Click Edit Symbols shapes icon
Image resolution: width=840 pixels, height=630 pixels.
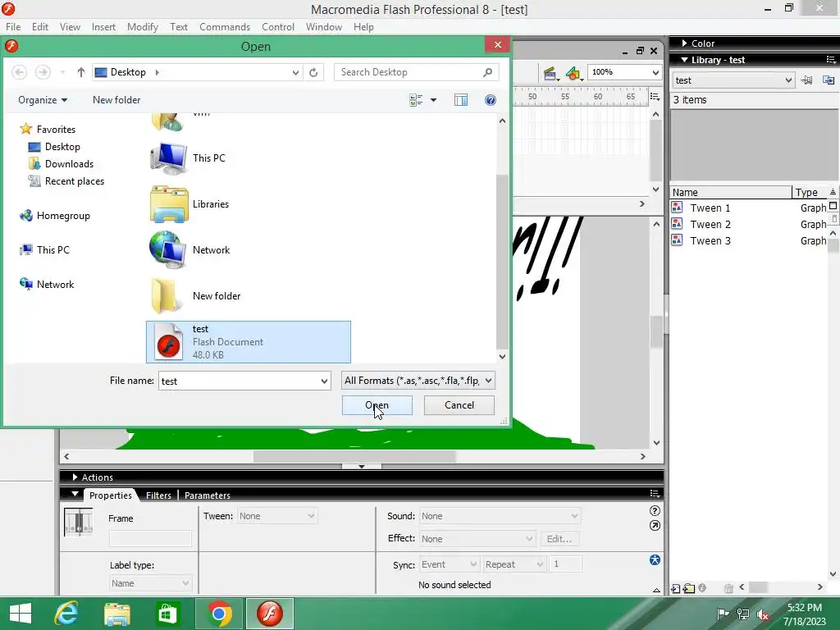pos(573,73)
